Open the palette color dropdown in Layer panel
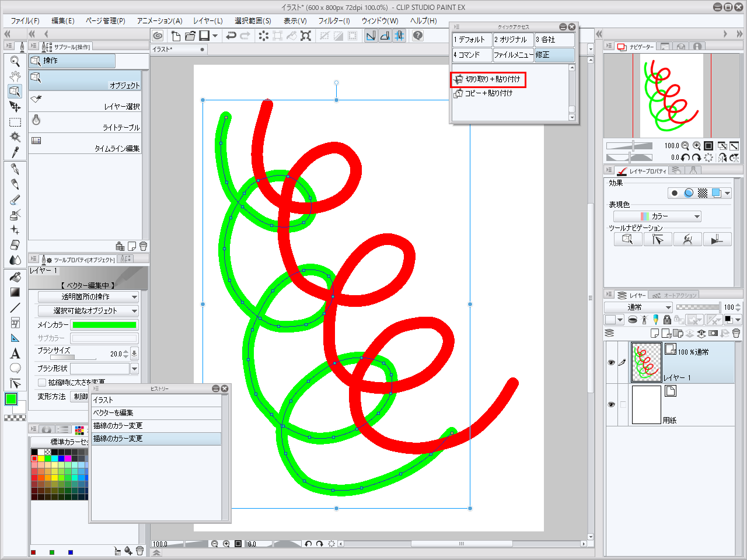The height and width of the screenshot is (560, 747). (x=615, y=320)
